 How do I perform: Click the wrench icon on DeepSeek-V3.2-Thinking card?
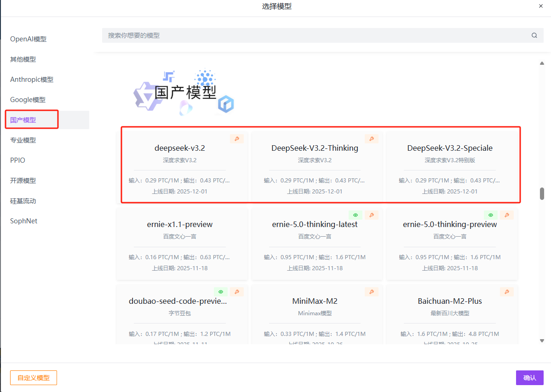[372, 138]
